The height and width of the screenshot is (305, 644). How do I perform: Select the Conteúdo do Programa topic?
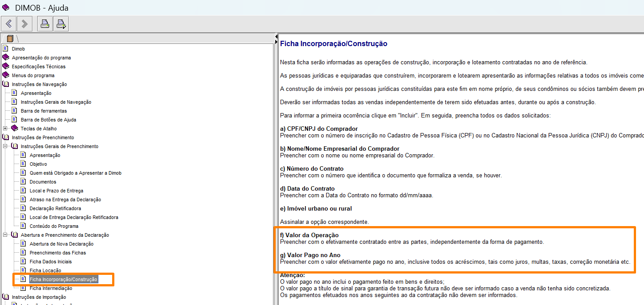click(x=54, y=226)
